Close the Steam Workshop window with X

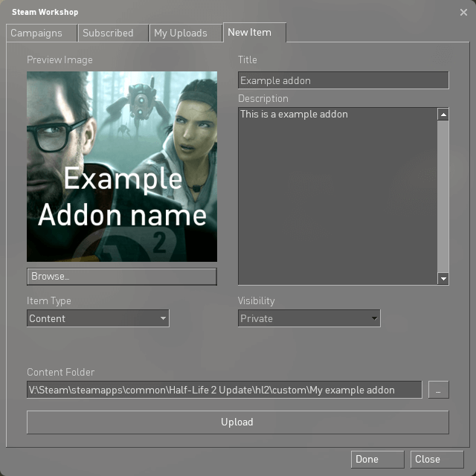pyautogui.click(x=463, y=12)
